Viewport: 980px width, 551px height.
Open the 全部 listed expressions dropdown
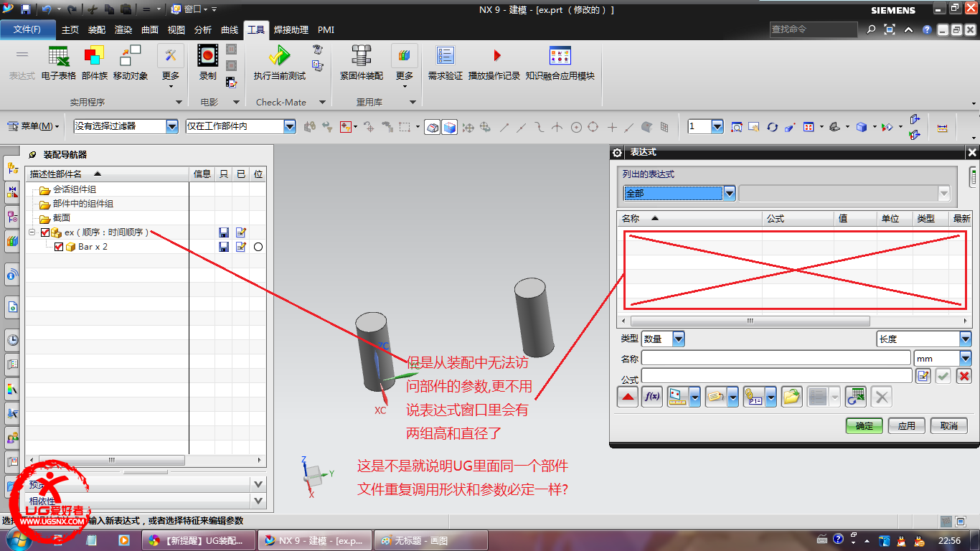(x=730, y=193)
